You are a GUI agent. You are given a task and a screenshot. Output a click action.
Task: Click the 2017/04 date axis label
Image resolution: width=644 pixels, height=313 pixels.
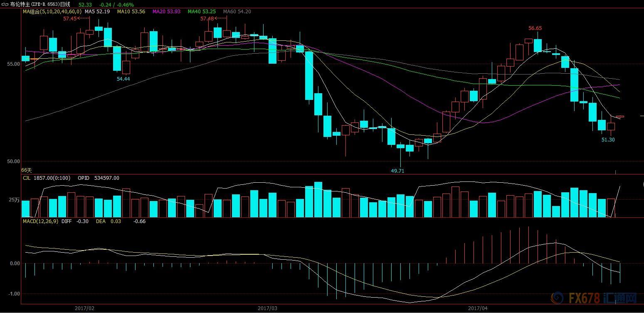tap(478, 308)
